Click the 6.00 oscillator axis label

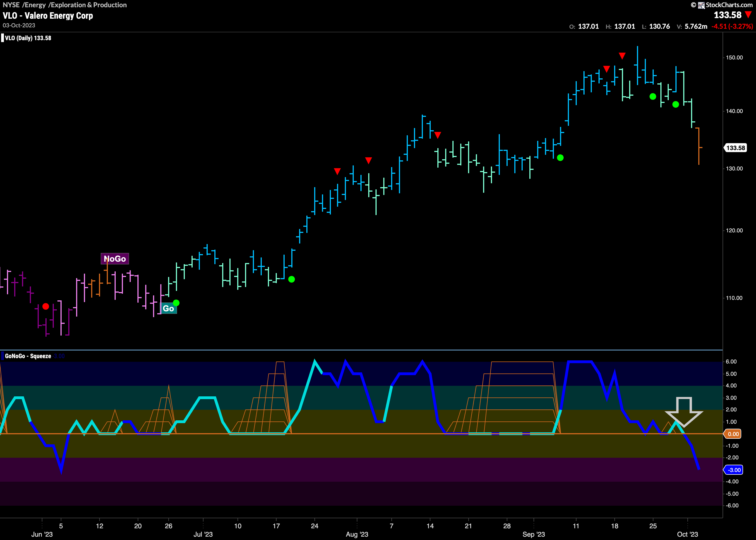click(x=731, y=361)
